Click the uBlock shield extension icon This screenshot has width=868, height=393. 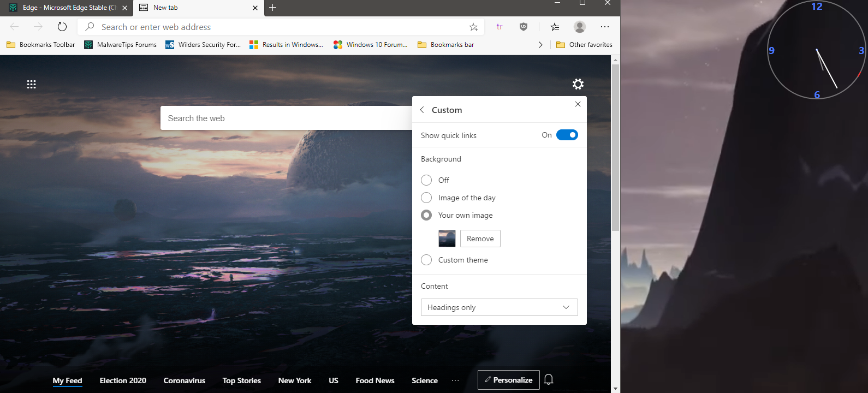[x=523, y=27]
